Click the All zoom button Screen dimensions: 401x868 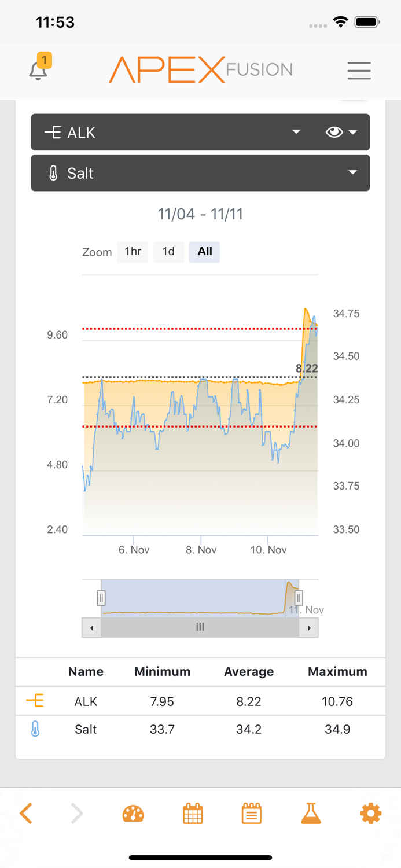point(204,252)
